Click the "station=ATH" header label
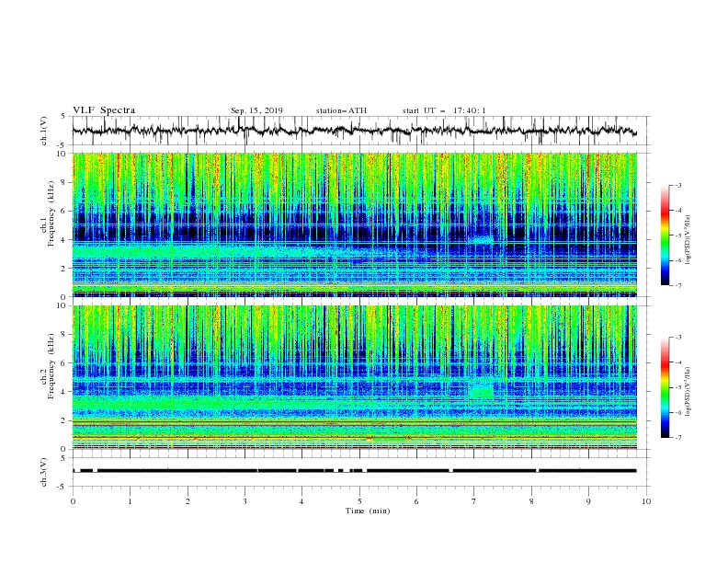 [341, 110]
